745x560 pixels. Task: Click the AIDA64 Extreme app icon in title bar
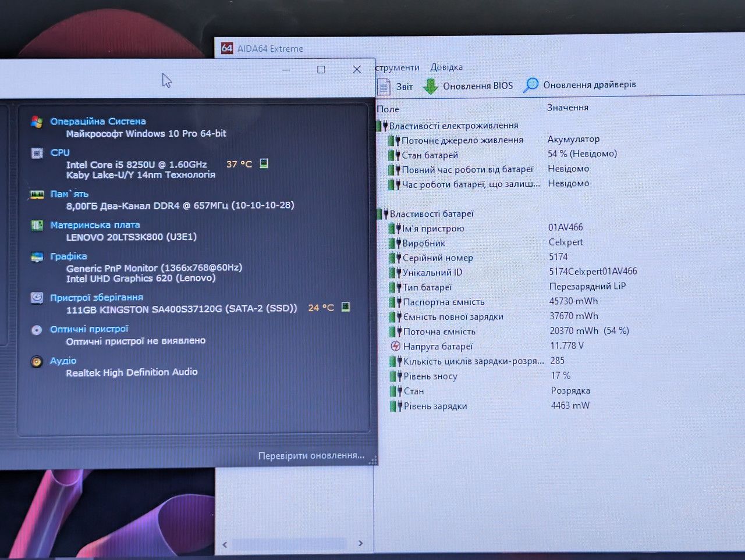[227, 48]
